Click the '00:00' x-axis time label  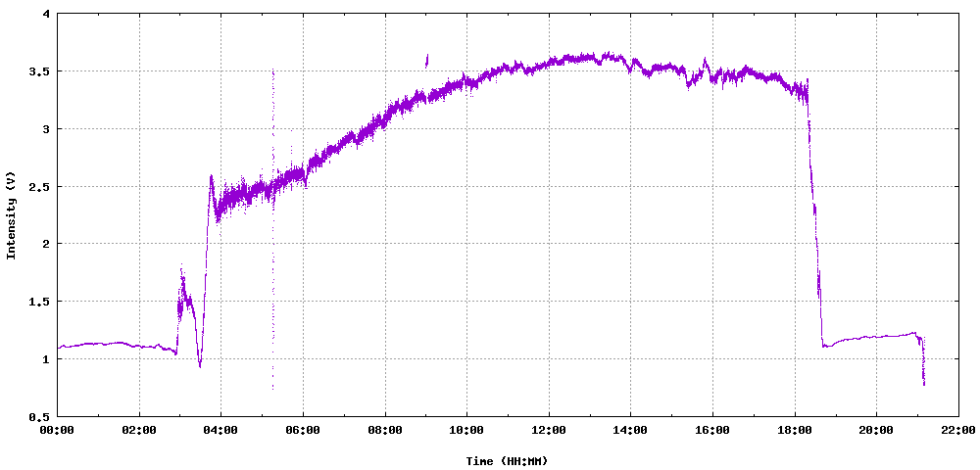tap(58, 431)
